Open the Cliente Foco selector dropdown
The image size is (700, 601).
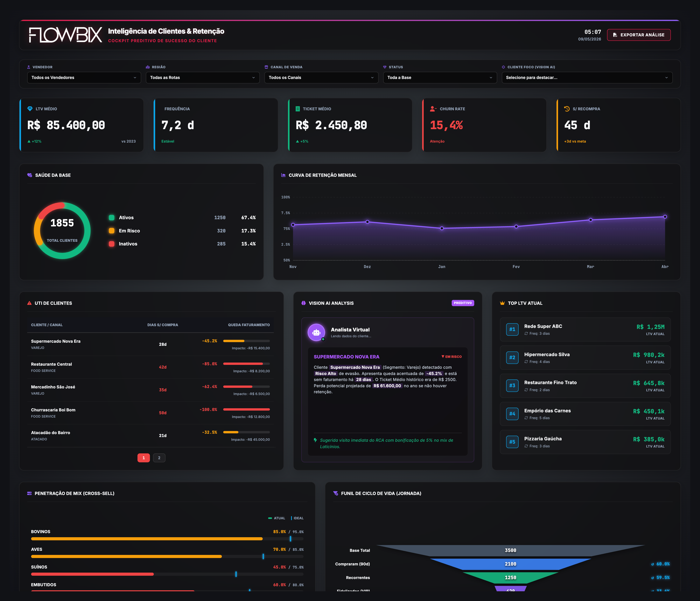tap(587, 77)
